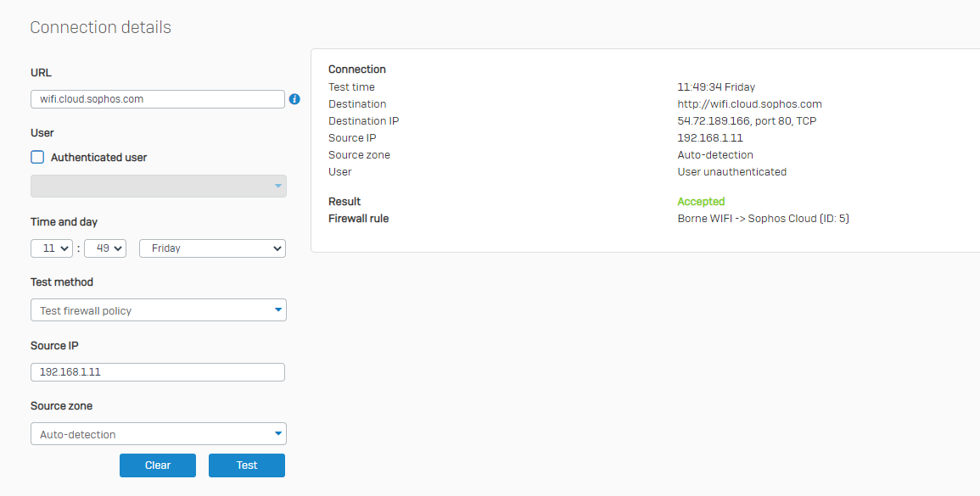This screenshot has width=980, height=496.
Task: Click the Clear button
Action: click(x=158, y=465)
